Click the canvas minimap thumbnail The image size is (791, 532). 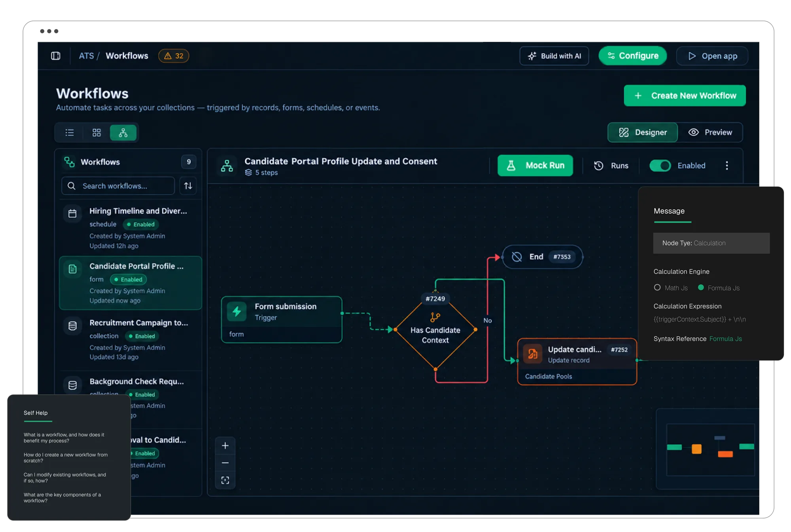(x=710, y=450)
